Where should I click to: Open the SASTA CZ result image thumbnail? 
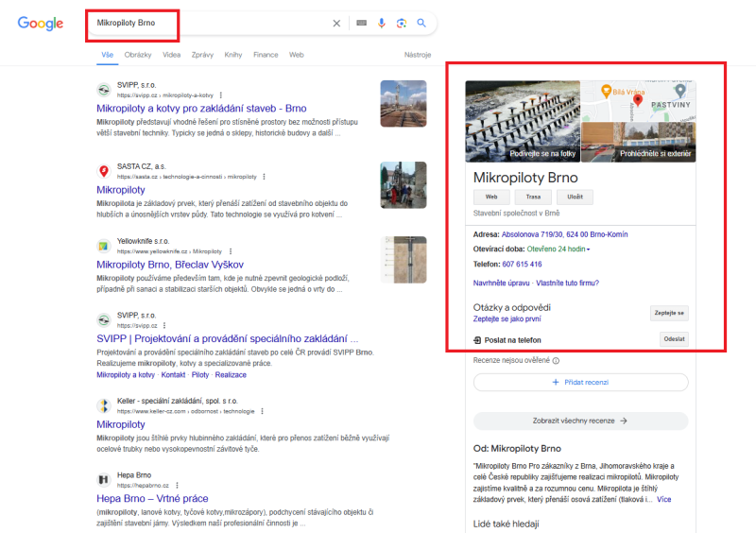404,185
